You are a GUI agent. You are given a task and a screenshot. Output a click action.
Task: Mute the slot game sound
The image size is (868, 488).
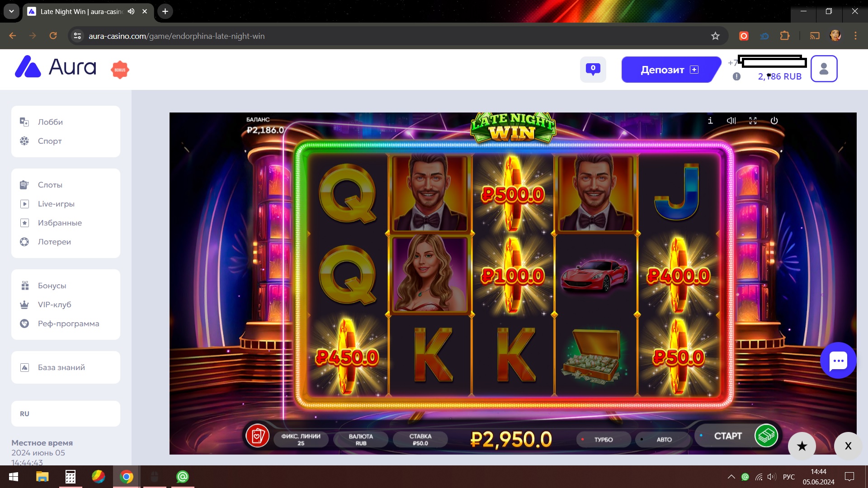point(731,121)
